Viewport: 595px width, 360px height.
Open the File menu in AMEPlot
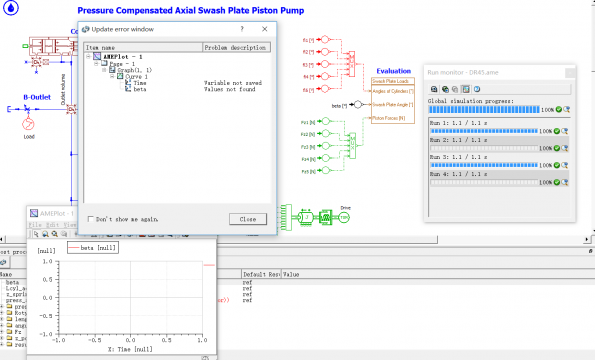coord(35,225)
